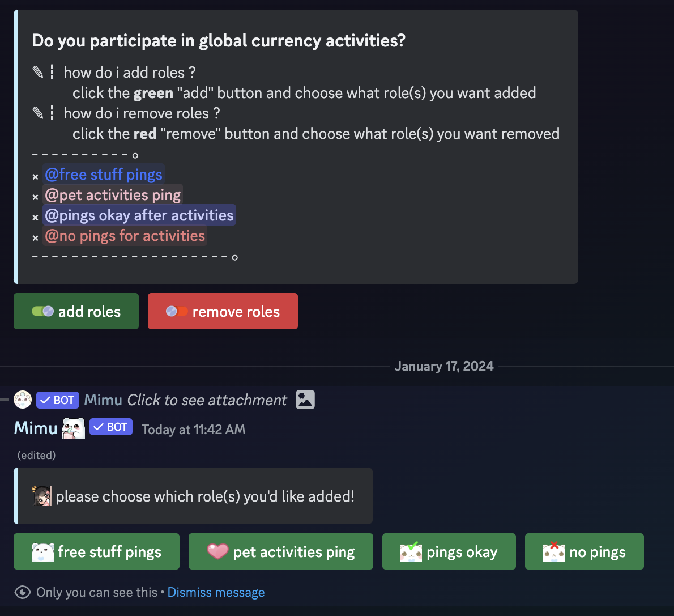This screenshot has height=616, width=674.
Task: Click Mimu's small avatar in the reply preview
Action: point(23,400)
